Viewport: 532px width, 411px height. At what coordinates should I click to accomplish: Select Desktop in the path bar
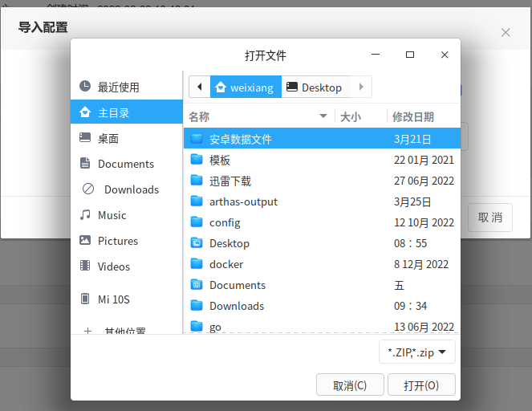click(316, 87)
